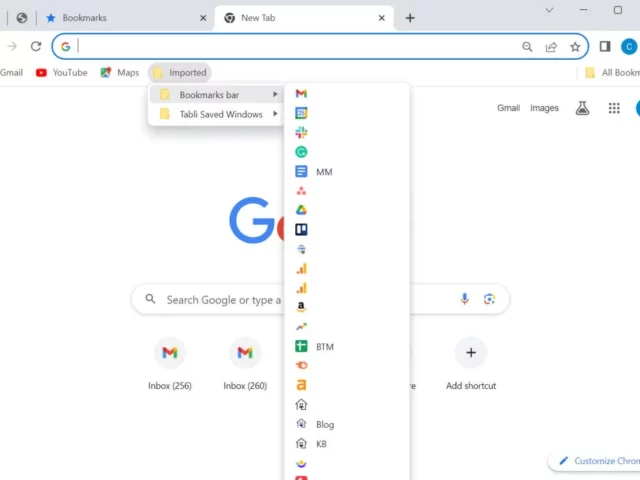Search by image with Google Lens icon
Image resolution: width=640 pixels, height=480 pixels.
pyautogui.click(x=489, y=299)
